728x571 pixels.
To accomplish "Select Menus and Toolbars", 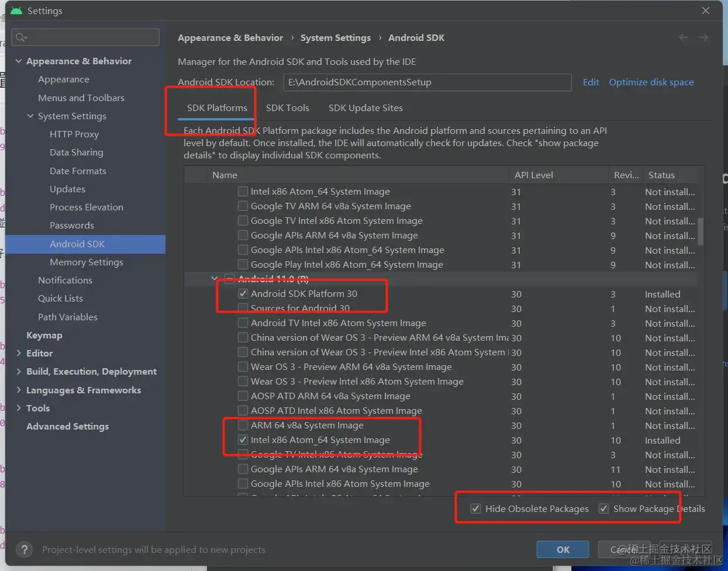I will (x=81, y=98).
